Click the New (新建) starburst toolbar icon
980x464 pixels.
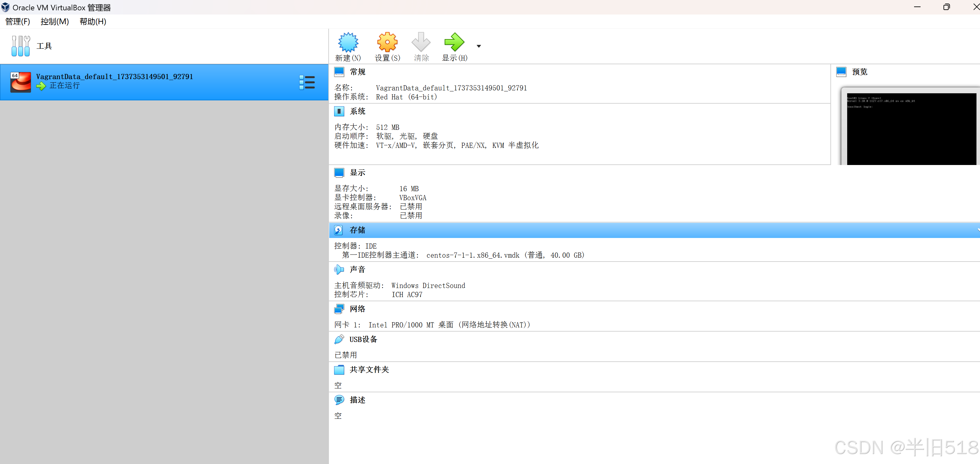pyautogui.click(x=348, y=42)
